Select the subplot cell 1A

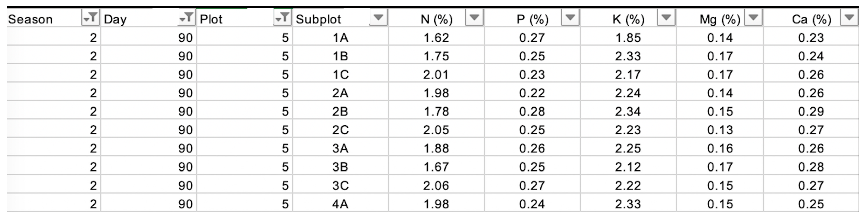340,38
